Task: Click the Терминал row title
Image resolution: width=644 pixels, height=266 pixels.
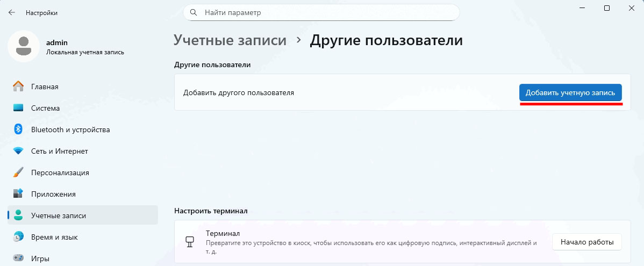Action: [223, 233]
